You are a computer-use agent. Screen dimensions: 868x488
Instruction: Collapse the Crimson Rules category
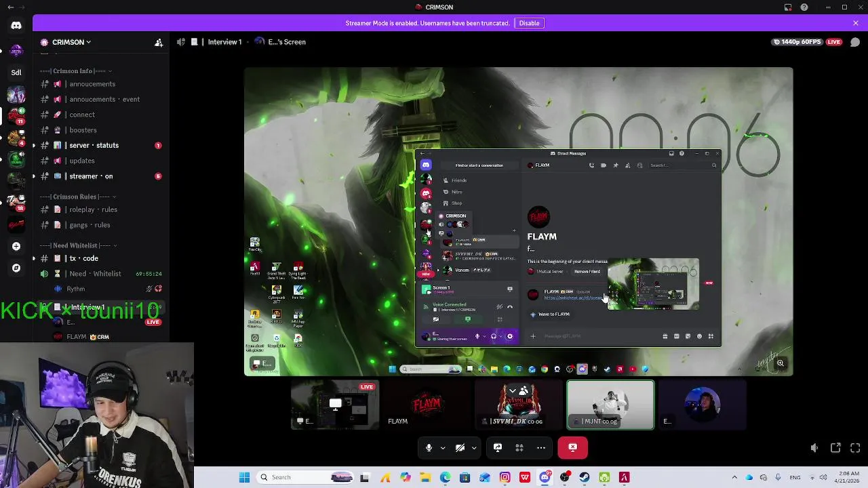click(78, 197)
